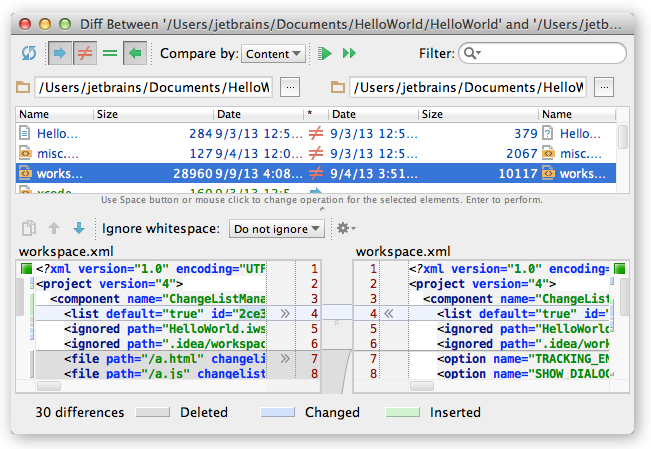Screen dimensions: 651x449
Task: Click left pane line number 2
Action: coord(314,284)
